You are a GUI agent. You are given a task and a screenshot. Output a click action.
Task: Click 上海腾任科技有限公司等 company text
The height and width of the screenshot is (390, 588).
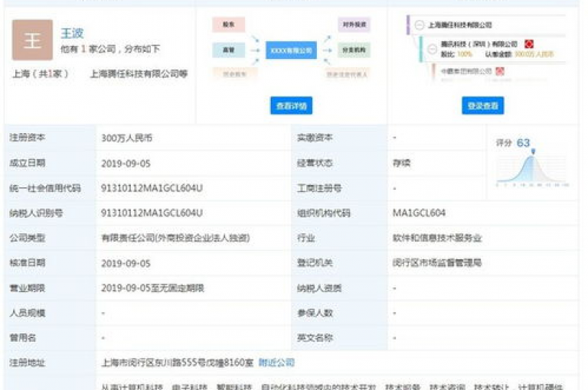point(139,74)
